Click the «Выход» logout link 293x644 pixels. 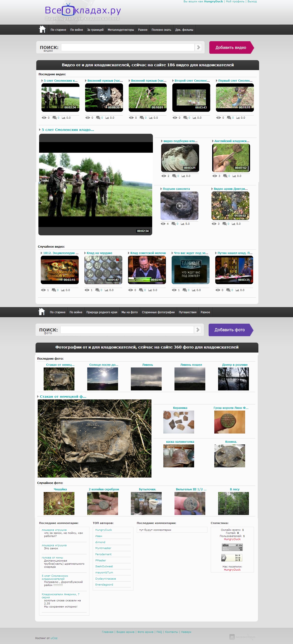pyautogui.click(x=252, y=1)
